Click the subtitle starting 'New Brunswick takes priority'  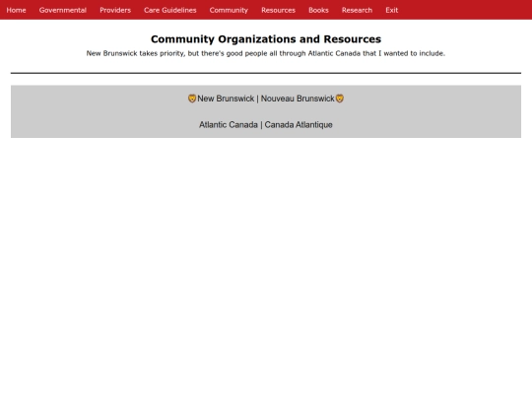coord(266,53)
